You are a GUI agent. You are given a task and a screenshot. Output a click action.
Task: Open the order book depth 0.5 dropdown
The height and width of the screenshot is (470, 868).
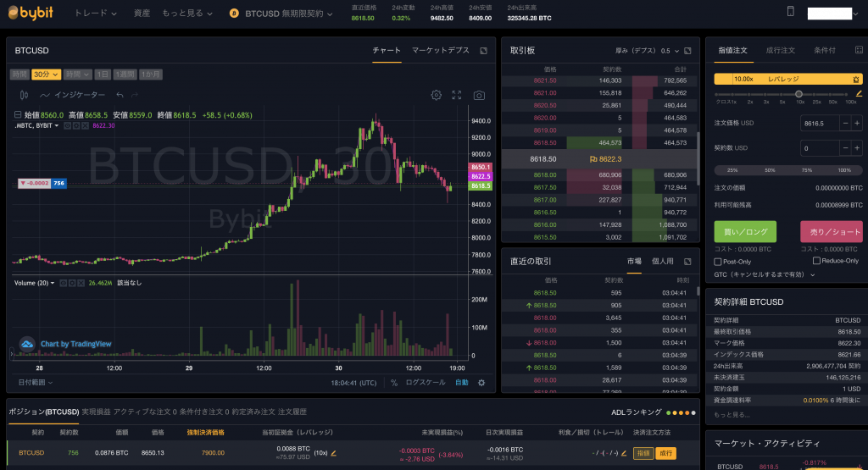[x=670, y=51]
